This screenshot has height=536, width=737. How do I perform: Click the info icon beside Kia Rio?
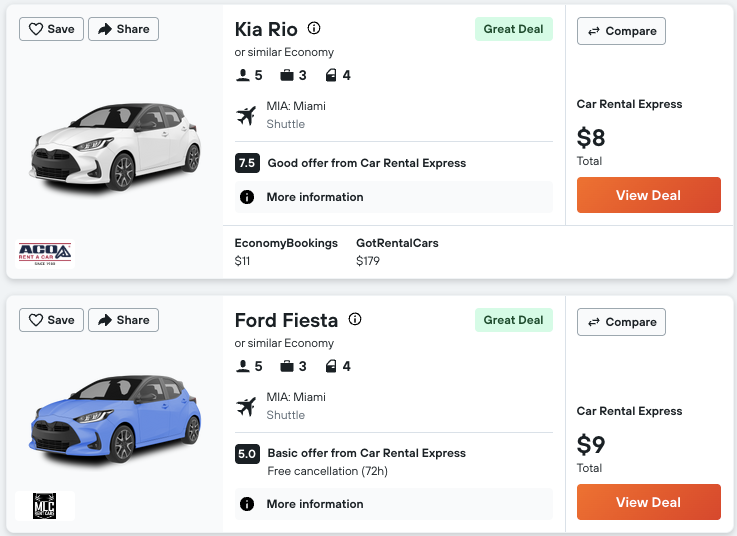[314, 28]
